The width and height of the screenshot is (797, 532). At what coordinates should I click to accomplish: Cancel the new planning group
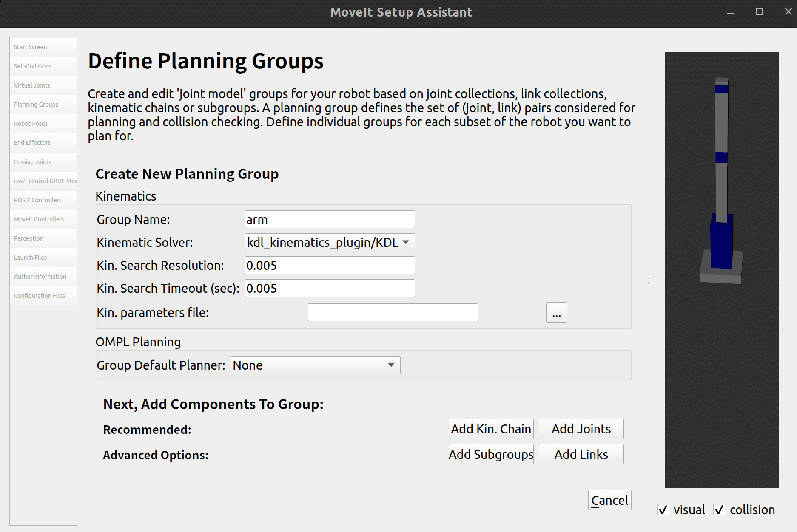pos(609,501)
